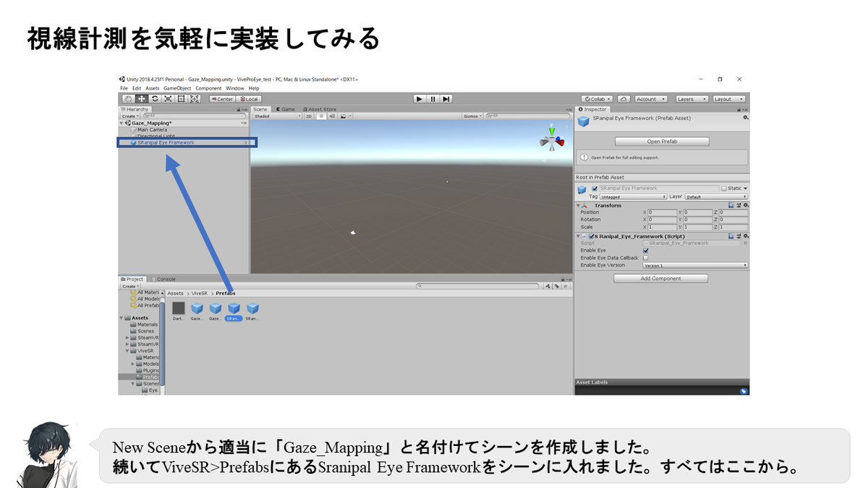The height and width of the screenshot is (488, 868).
Task: Collapse the ViveSR folder in Project tree
Action: (128, 351)
